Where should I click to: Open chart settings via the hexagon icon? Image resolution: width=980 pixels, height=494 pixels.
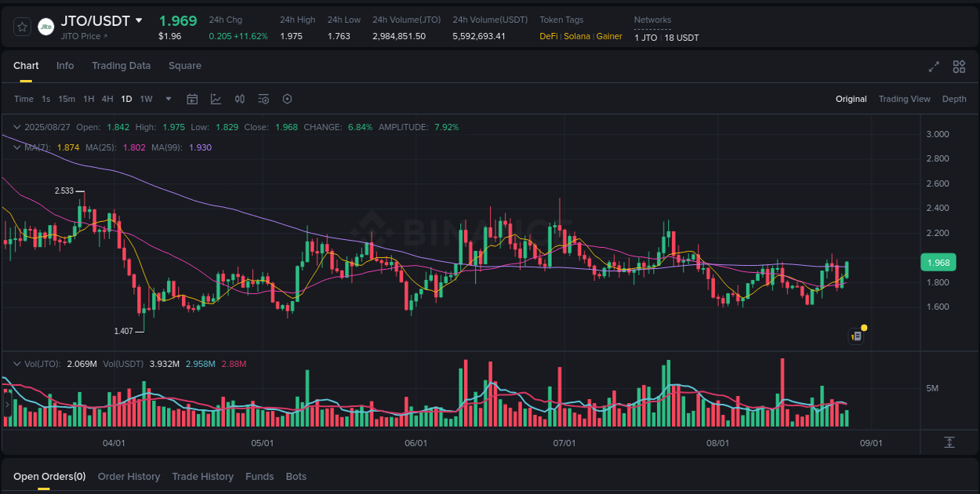point(287,99)
